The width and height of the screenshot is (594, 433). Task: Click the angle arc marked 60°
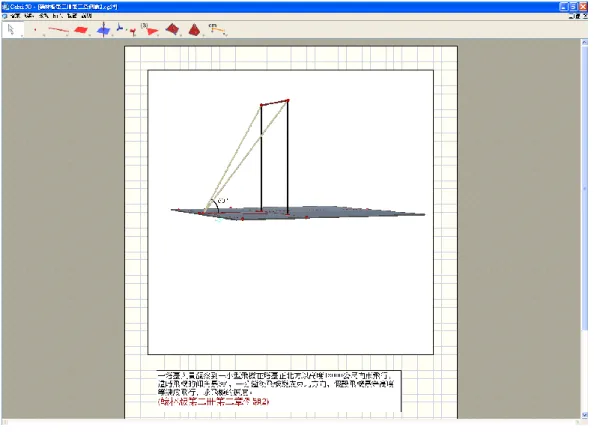pos(216,205)
